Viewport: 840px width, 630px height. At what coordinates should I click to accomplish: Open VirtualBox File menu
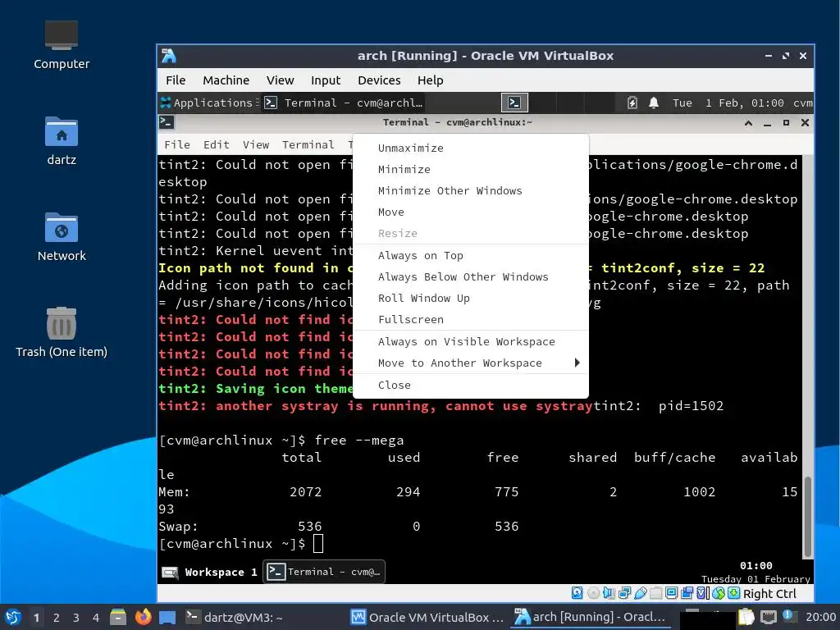(176, 80)
